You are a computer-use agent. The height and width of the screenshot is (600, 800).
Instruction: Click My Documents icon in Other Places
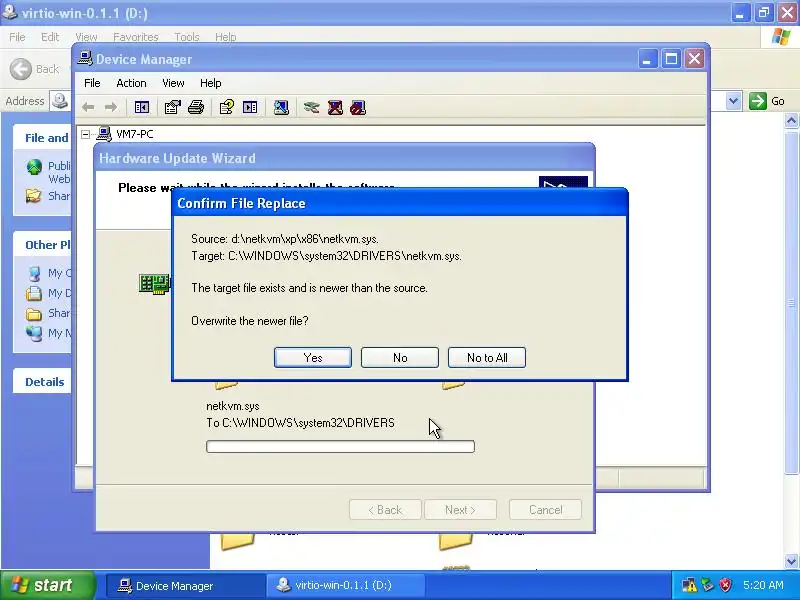pyautogui.click(x=34, y=293)
